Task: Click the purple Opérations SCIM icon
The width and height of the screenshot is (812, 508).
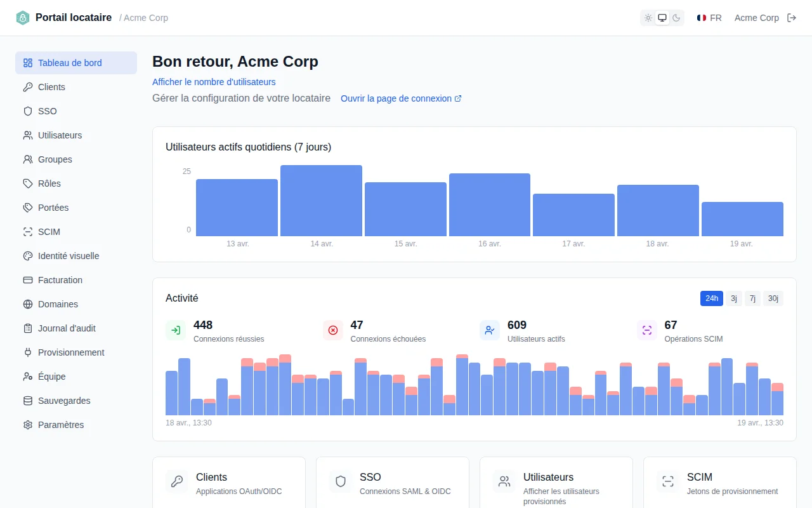Action: (x=647, y=330)
